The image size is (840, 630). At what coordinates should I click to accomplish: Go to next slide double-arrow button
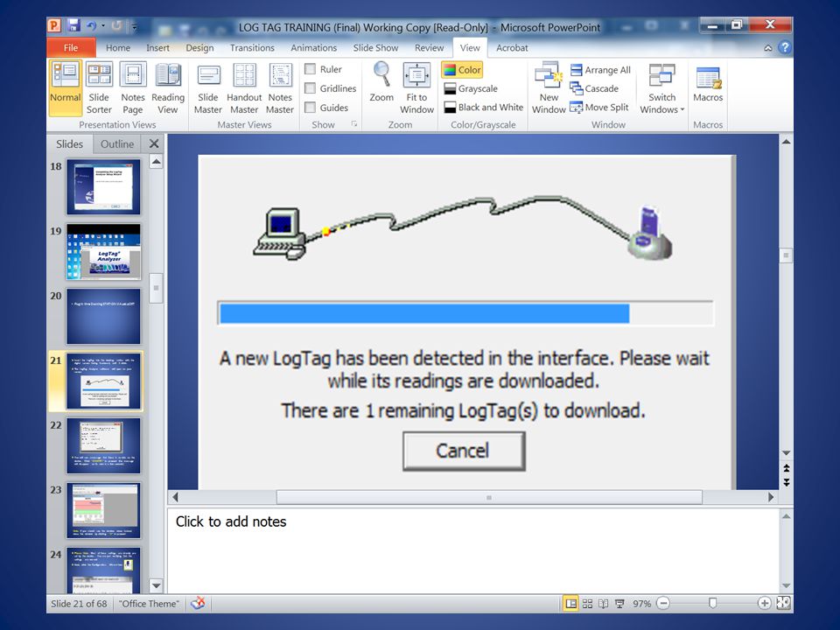coord(786,482)
